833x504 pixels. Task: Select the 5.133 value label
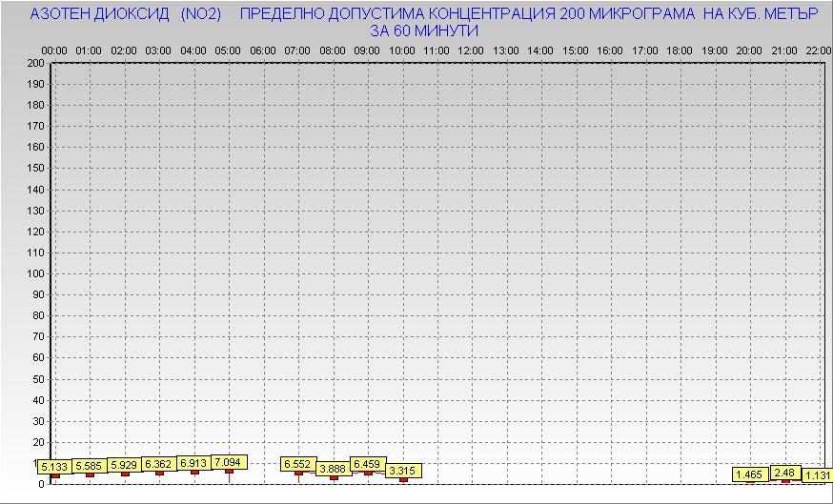click(x=54, y=467)
